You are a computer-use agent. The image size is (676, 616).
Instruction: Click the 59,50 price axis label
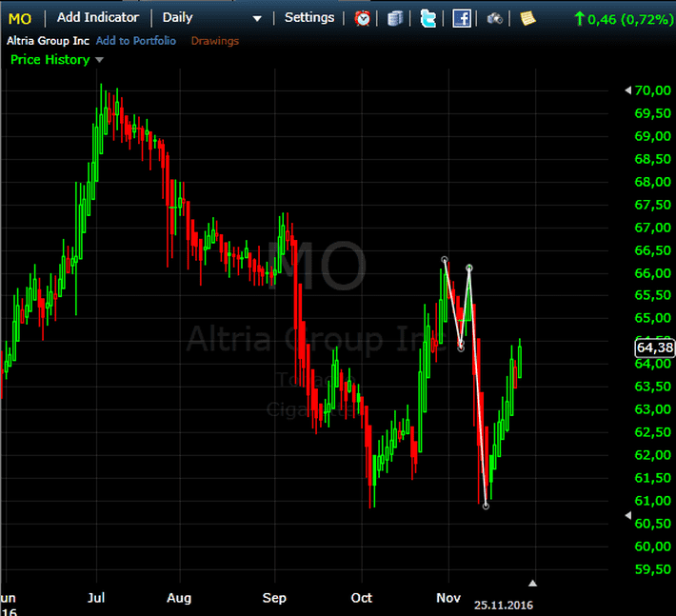click(x=653, y=569)
